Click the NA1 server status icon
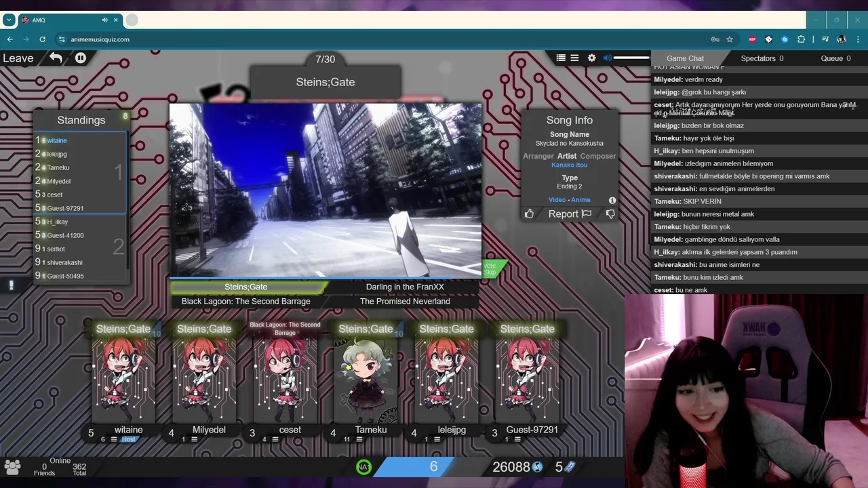The width and height of the screenshot is (868, 488). click(x=364, y=466)
